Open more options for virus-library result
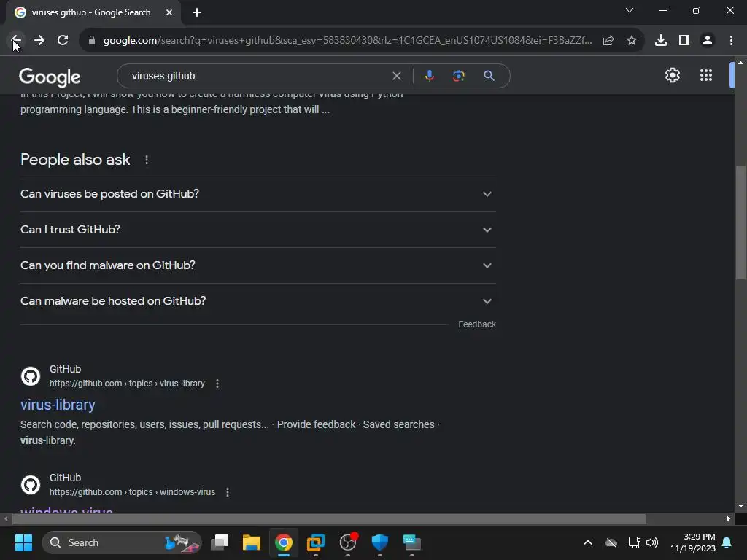Viewport: 747px width, 560px height. [217, 384]
